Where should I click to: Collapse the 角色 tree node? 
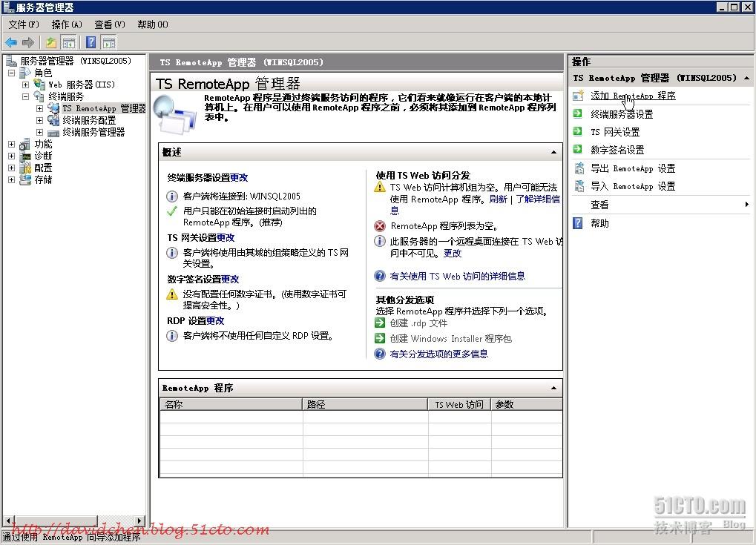pyautogui.click(x=12, y=73)
